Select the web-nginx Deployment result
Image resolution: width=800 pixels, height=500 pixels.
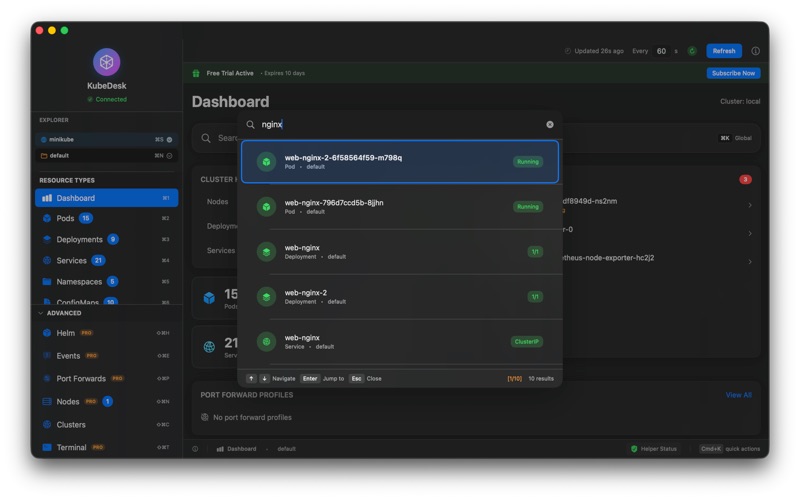click(400, 252)
